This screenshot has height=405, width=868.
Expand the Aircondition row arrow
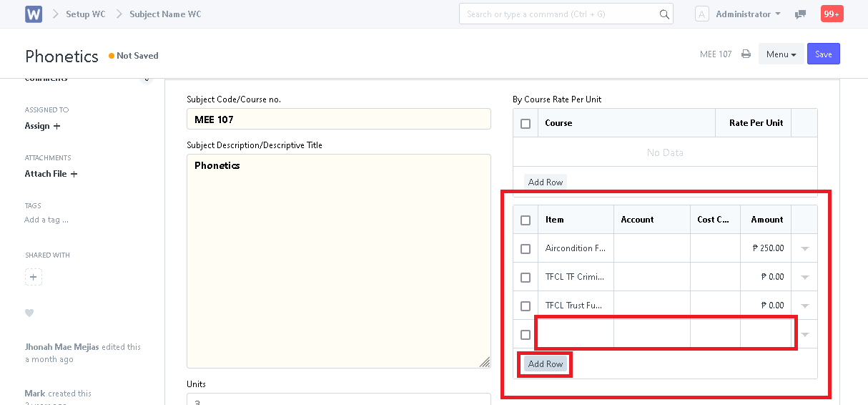pyautogui.click(x=805, y=249)
